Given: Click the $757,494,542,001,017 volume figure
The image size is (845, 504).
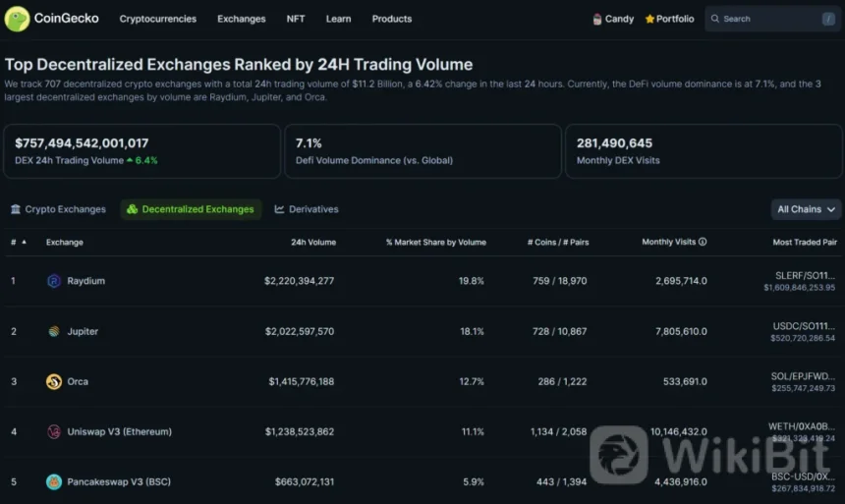Looking at the screenshot, I should point(82,142).
